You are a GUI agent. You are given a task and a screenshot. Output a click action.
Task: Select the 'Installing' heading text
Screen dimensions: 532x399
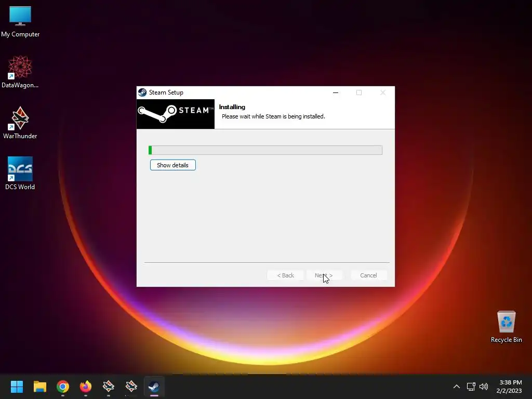point(232,107)
